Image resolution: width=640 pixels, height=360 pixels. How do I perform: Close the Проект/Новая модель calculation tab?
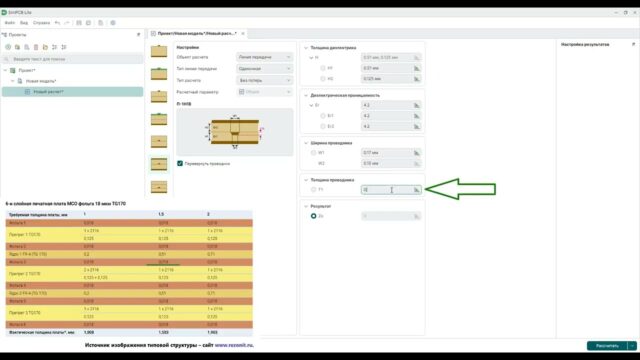point(243,33)
